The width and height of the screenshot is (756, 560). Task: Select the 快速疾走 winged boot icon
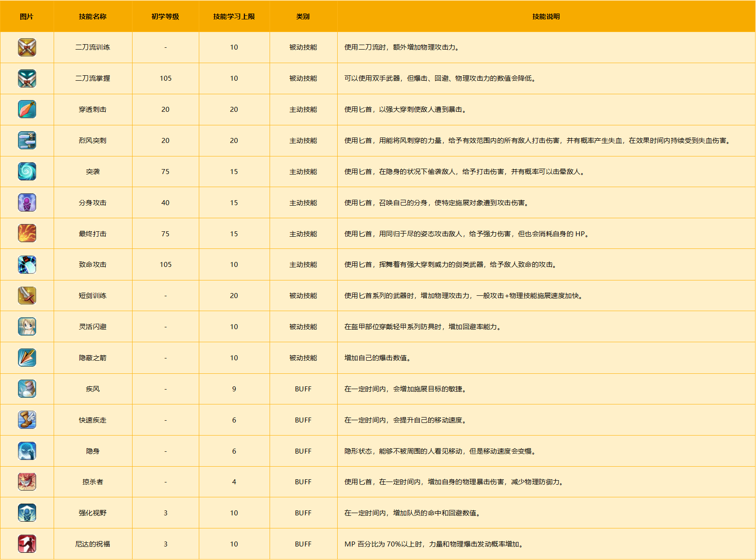click(x=27, y=420)
